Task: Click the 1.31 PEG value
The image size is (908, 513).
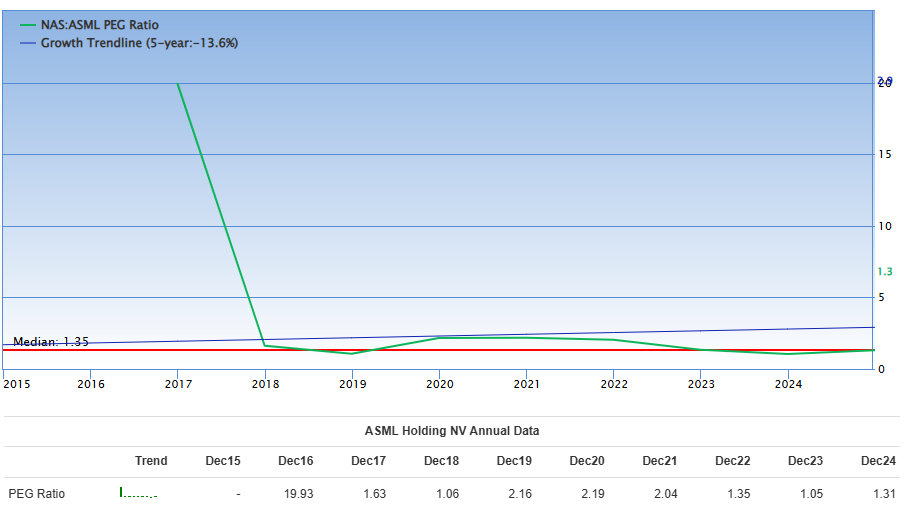Action: [x=884, y=494]
